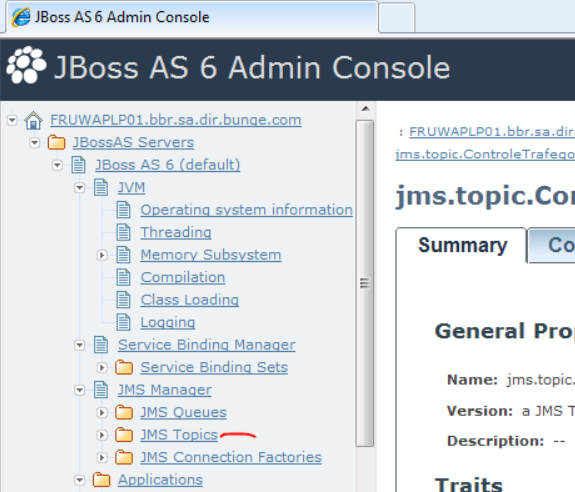
Task: Click the Class Loading page icon
Action: click(124, 300)
